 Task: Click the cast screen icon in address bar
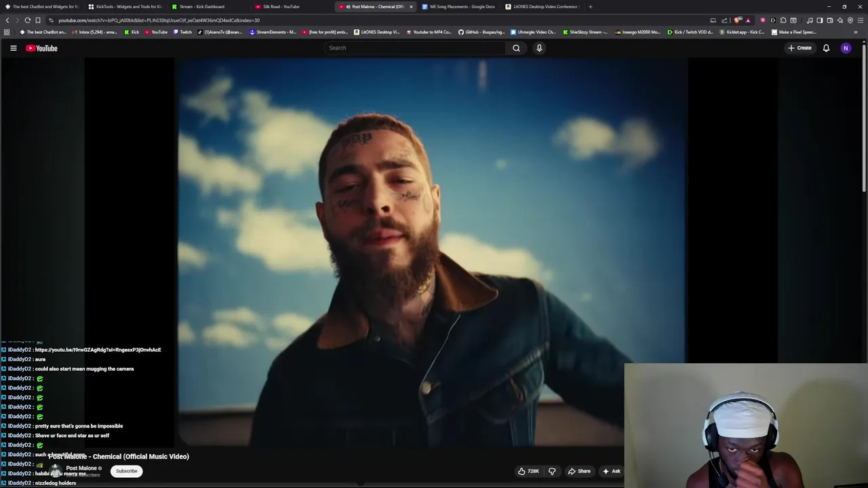click(713, 20)
